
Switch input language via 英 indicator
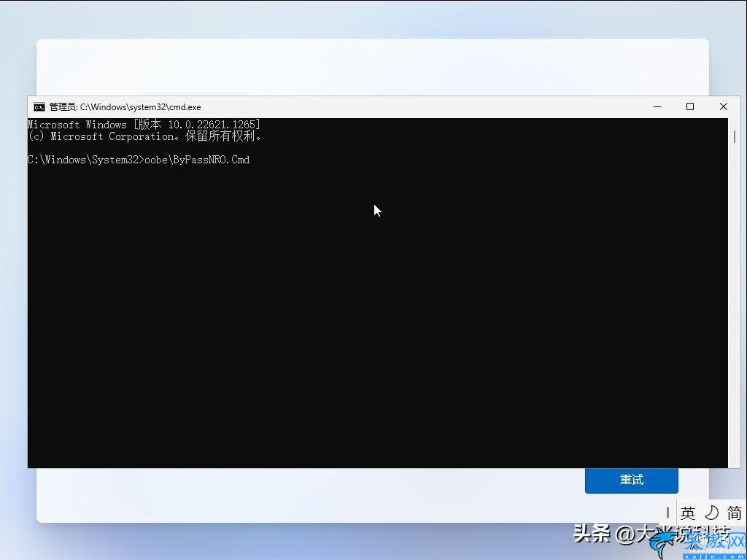point(687,513)
